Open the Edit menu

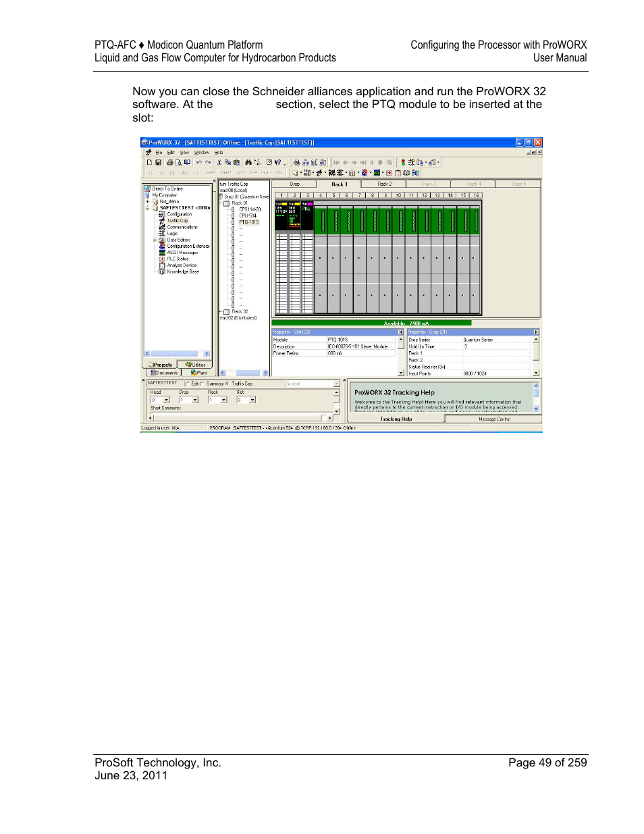click(x=171, y=153)
